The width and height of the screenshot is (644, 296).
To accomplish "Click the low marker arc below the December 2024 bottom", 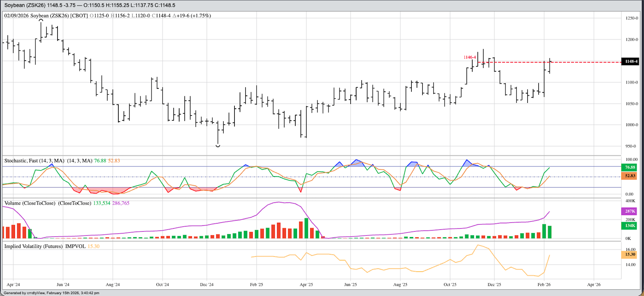I will tap(218, 146).
